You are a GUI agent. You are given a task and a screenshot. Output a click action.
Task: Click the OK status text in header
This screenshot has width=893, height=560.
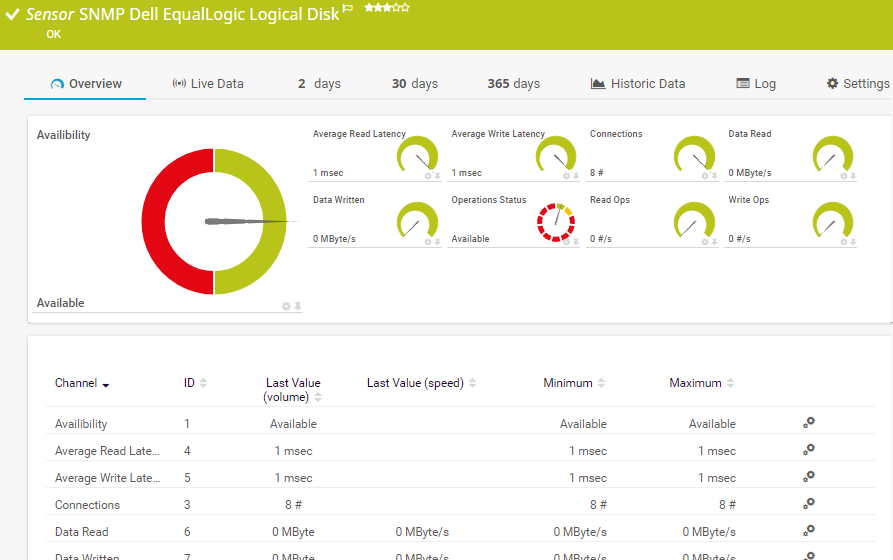click(54, 34)
